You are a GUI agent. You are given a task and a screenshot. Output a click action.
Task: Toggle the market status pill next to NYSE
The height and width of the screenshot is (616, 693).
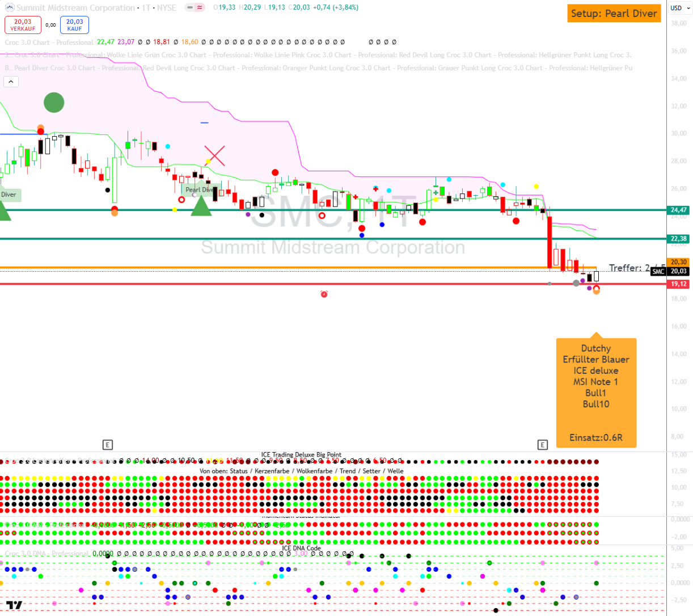[196, 8]
